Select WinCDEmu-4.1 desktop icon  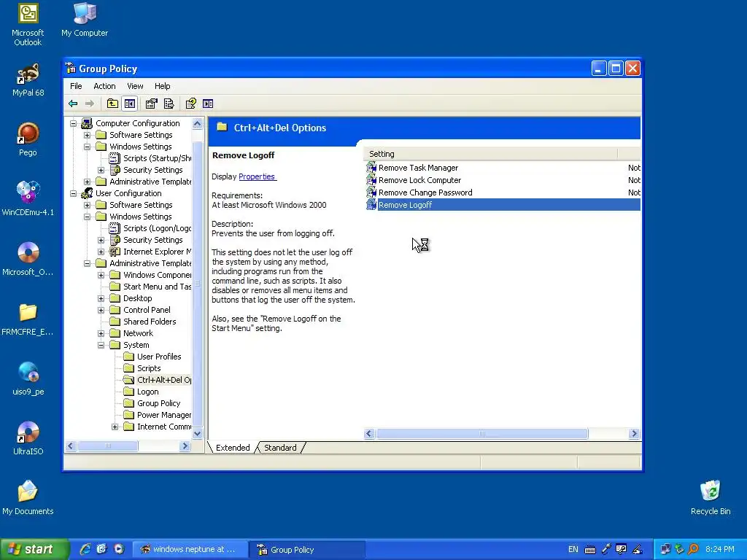coord(28,199)
